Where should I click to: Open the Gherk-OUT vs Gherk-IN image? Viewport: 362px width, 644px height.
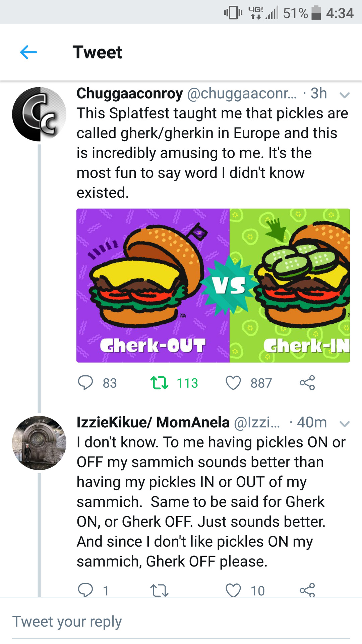[x=213, y=285]
